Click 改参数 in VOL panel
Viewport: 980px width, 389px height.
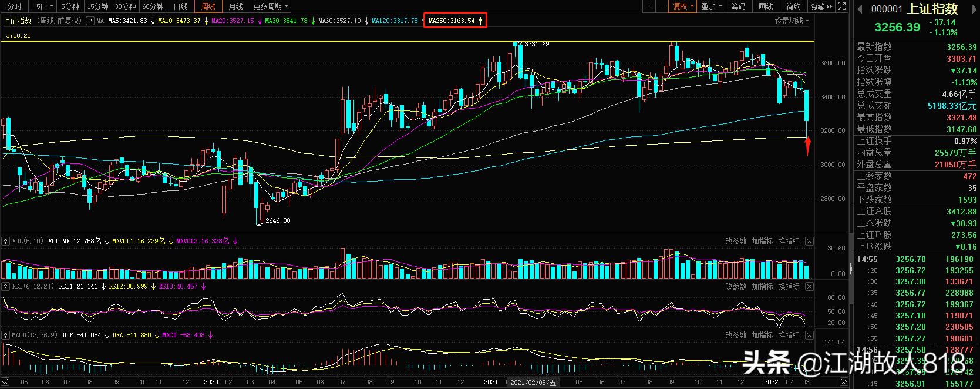coord(736,241)
